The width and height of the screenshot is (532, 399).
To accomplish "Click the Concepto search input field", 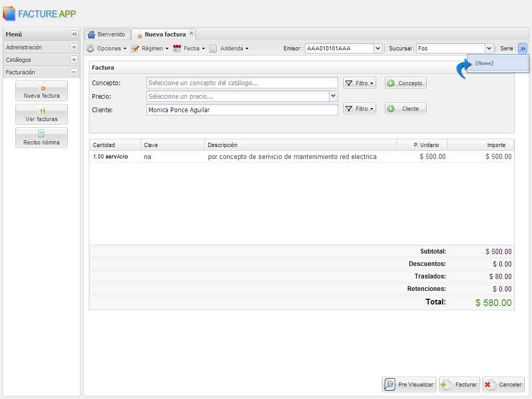I will 242,83.
